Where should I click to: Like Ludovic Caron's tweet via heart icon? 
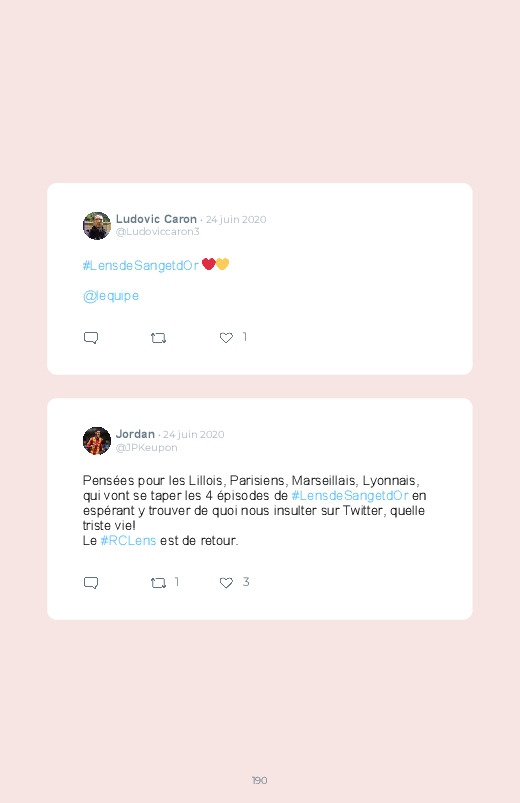[226, 337]
